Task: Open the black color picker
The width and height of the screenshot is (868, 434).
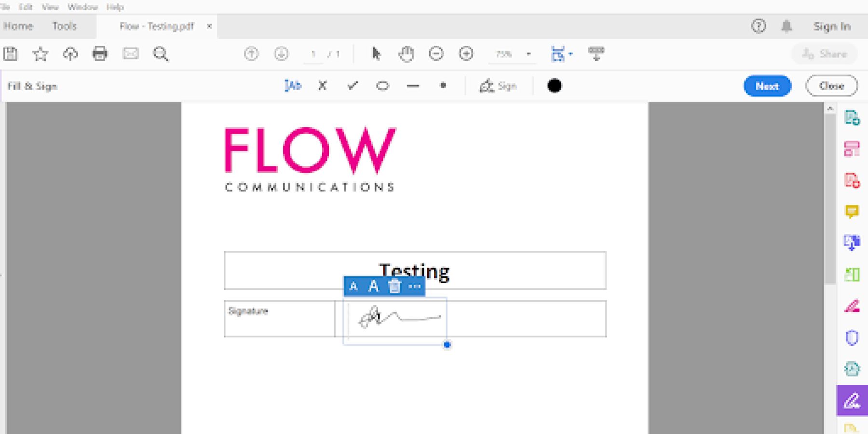Action: [x=555, y=86]
